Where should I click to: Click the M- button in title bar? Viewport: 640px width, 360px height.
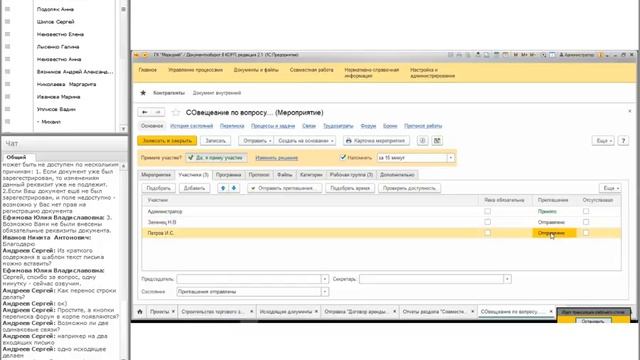click(532, 55)
